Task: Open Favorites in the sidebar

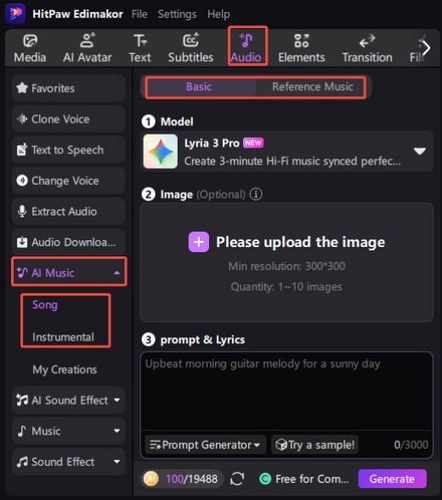Action: pos(69,88)
